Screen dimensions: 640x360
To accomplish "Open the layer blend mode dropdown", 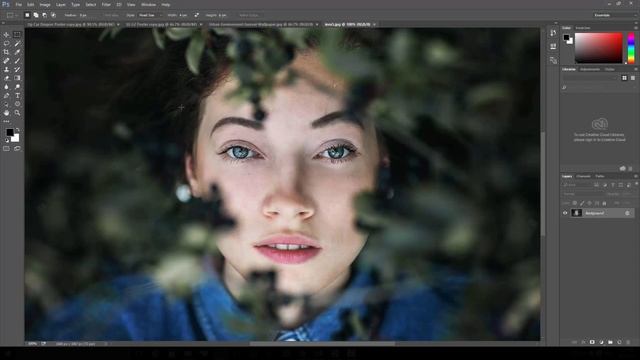I will point(584,194).
